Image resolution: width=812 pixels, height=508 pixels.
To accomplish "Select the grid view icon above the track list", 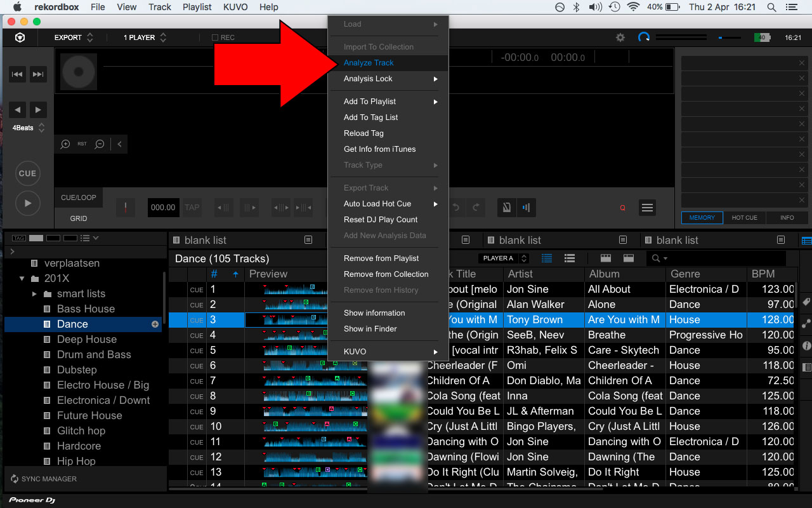I will click(570, 258).
